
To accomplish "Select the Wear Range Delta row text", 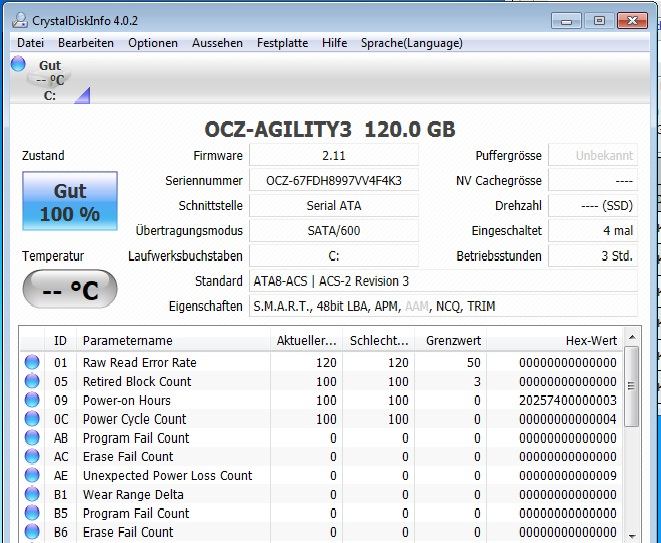I will tap(133, 495).
